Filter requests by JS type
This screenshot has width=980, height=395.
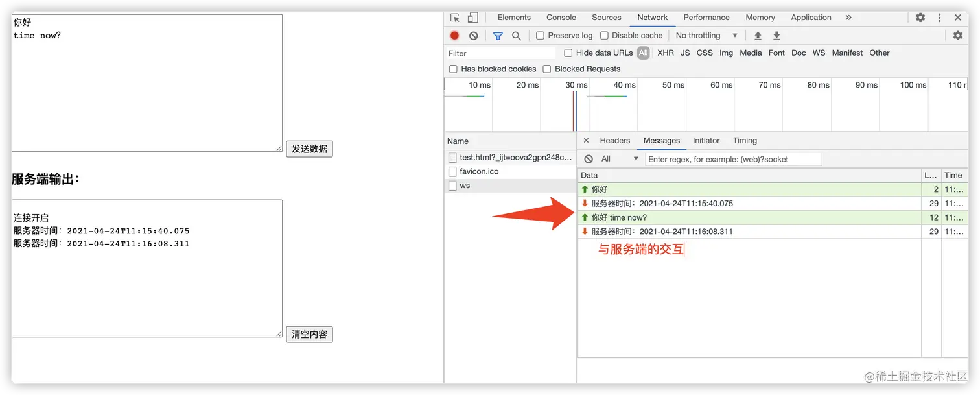pyautogui.click(x=685, y=53)
